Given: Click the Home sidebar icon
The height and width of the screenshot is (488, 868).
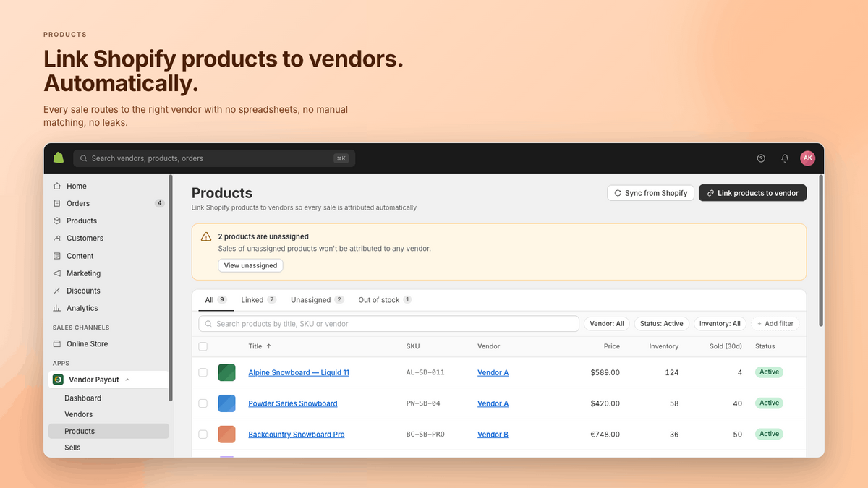Looking at the screenshot, I should point(57,186).
